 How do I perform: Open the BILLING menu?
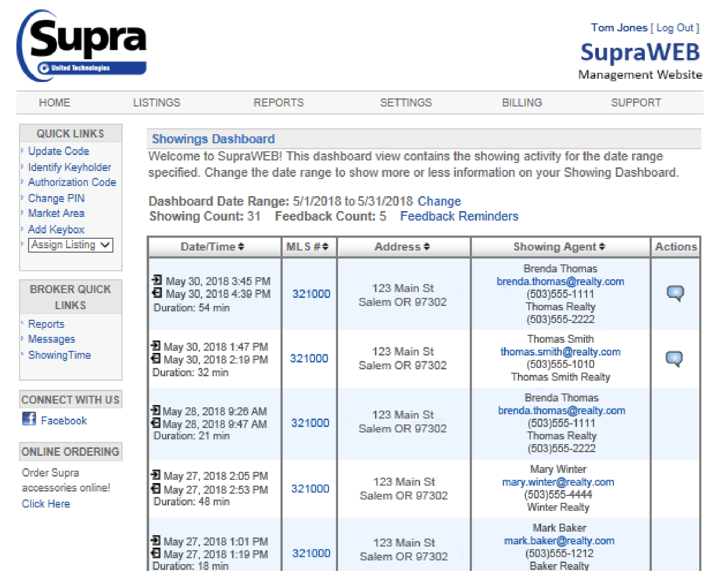click(522, 102)
